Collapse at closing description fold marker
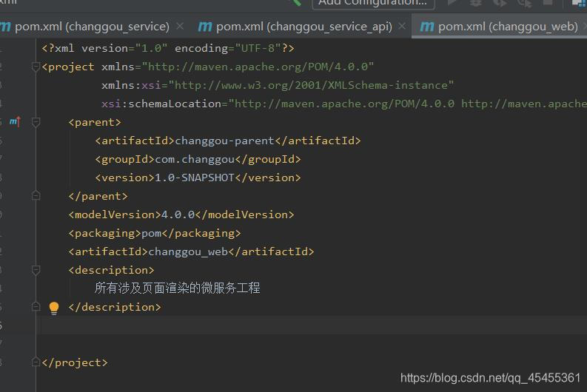This screenshot has width=587, height=392. [x=36, y=307]
